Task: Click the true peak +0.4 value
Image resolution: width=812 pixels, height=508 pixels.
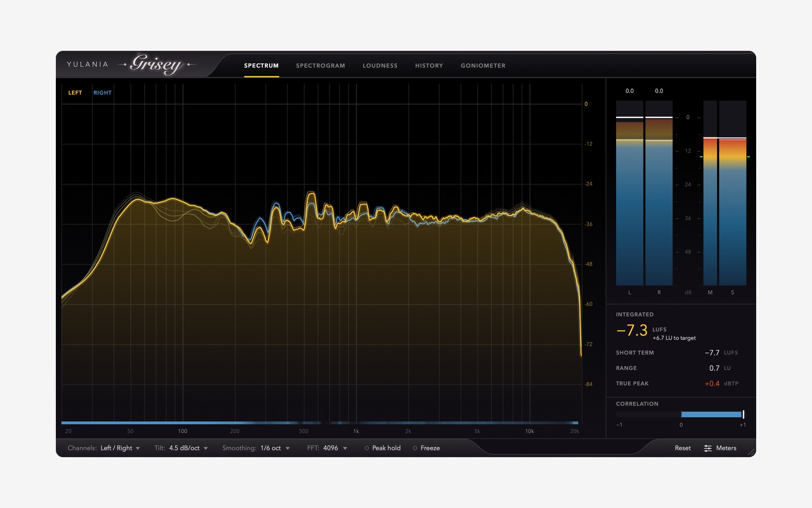Action: tap(712, 384)
